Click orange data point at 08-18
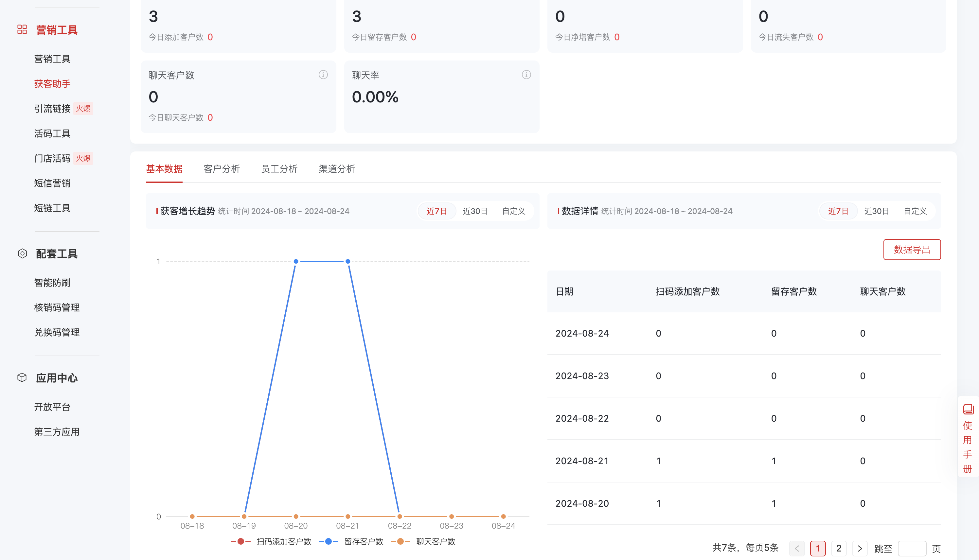This screenshot has height=560, width=979. pos(192,516)
